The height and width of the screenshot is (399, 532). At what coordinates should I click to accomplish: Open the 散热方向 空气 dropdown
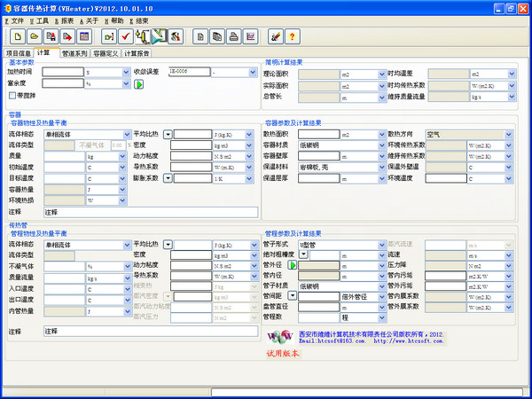click(507, 134)
